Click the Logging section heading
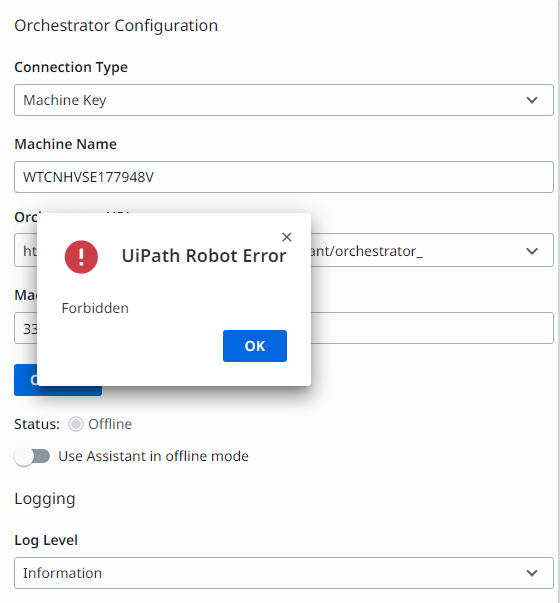 (45, 499)
